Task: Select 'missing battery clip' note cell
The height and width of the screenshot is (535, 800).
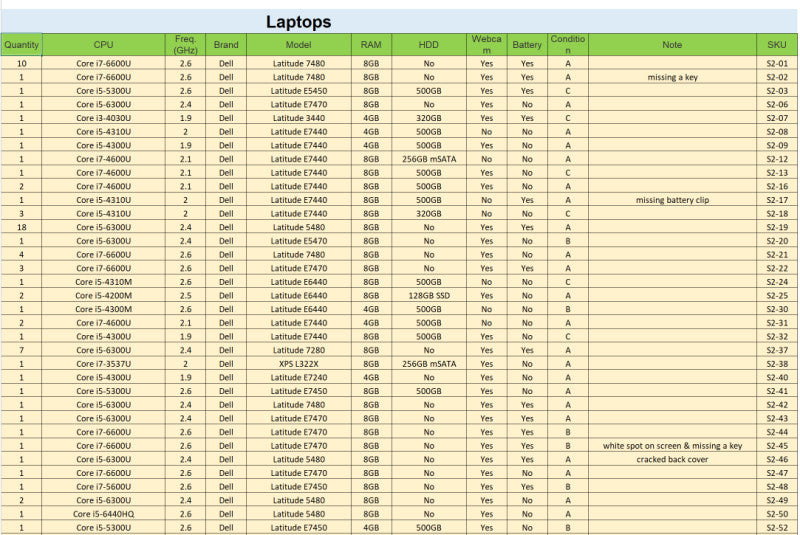Action: coord(672,200)
